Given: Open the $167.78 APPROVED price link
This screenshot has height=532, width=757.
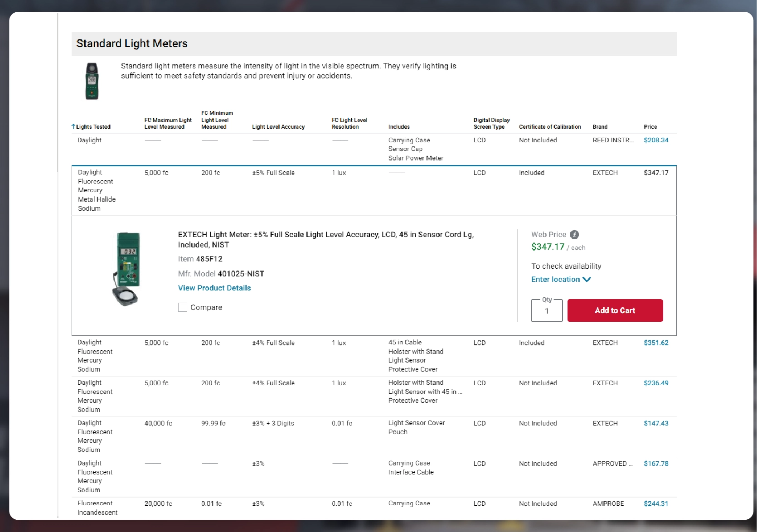Looking at the screenshot, I should coord(656,464).
